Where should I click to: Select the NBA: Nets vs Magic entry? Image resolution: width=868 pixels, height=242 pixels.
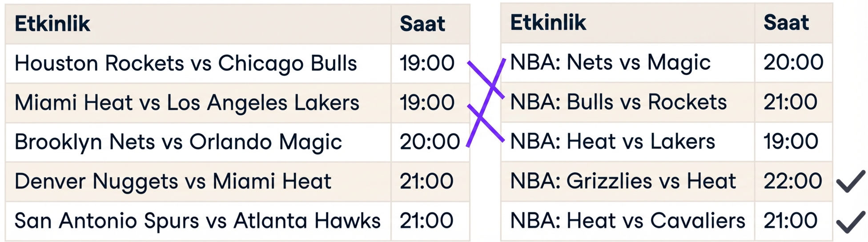pyautogui.click(x=610, y=62)
